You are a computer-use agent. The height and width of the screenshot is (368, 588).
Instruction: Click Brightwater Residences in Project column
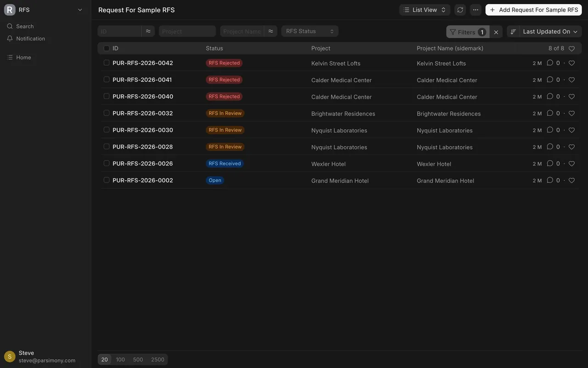(343, 114)
